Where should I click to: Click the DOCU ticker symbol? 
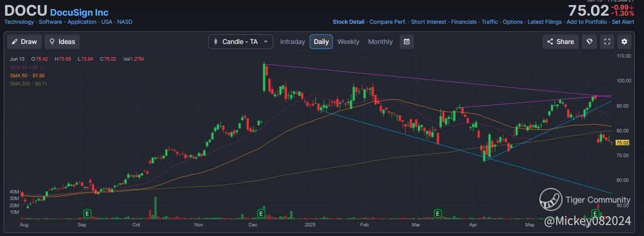(x=26, y=11)
